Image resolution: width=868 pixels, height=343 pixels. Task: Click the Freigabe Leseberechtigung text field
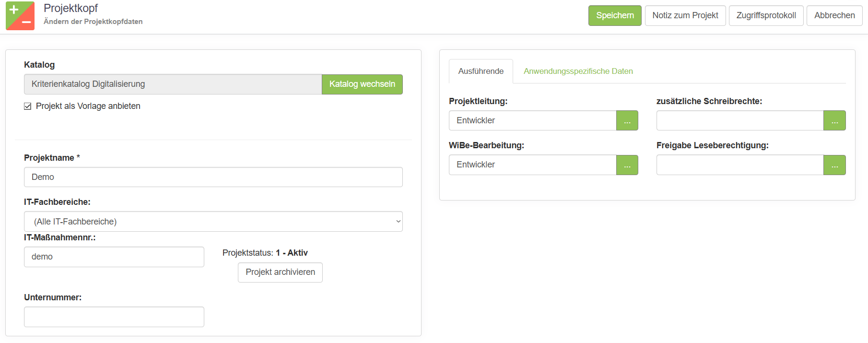[739, 165]
